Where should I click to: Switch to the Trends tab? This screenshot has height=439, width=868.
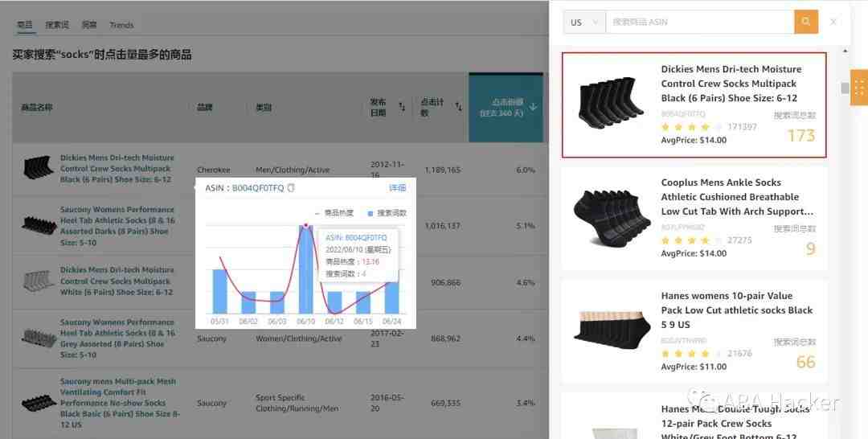pyautogui.click(x=121, y=25)
